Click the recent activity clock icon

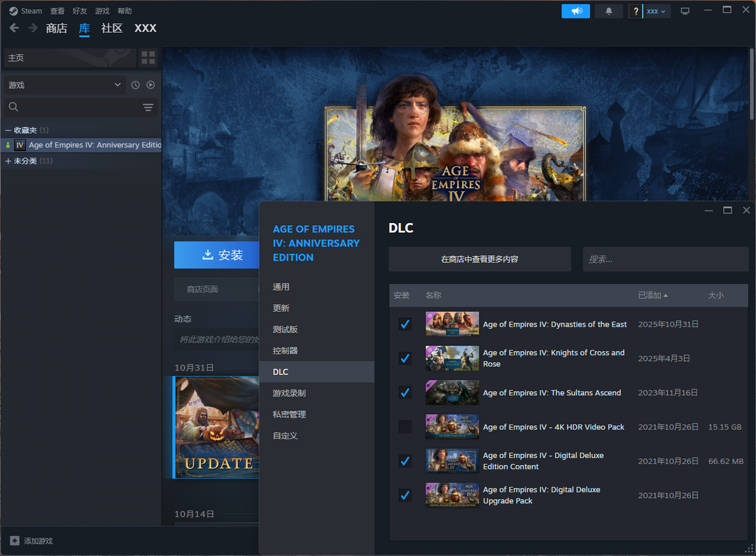coord(135,85)
